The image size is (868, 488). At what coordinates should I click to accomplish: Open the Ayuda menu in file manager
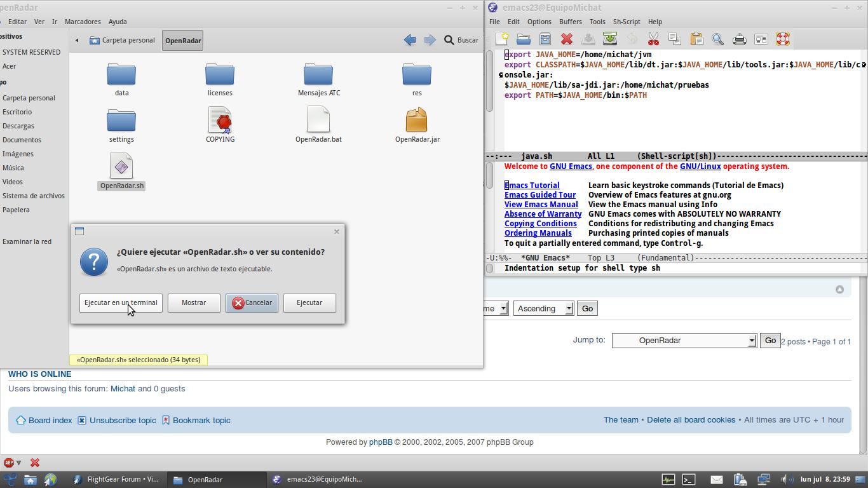point(118,22)
